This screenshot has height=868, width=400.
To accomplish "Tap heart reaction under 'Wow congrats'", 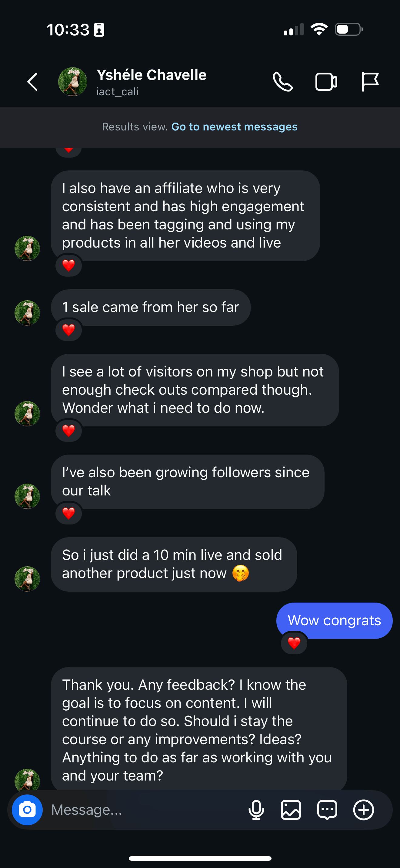I will coord(294,643).
